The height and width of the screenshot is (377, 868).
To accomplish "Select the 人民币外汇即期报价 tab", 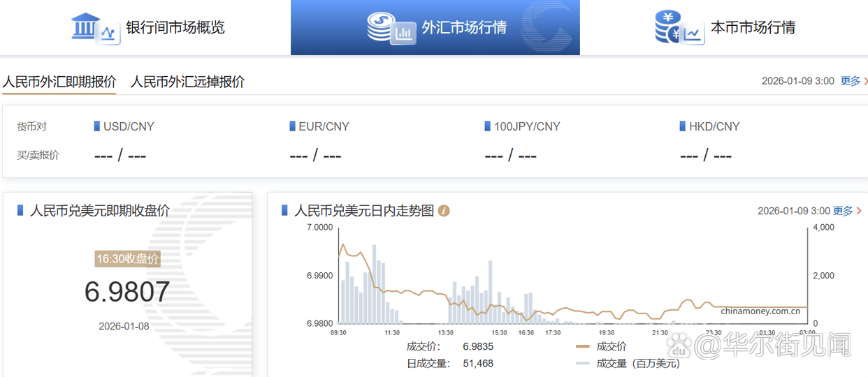I will click(59, 82).
